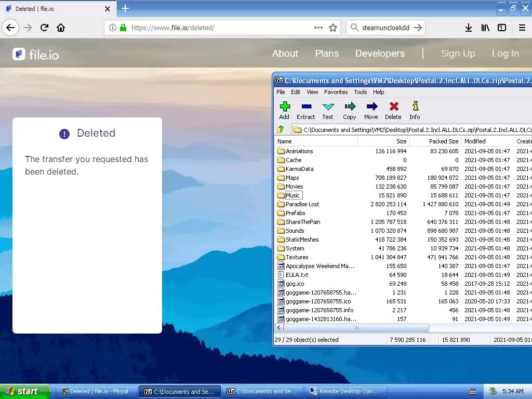This screenshot has width=532, height=399.
Task: Select the Paradise Lost folder row
Action: coord(403,204)
